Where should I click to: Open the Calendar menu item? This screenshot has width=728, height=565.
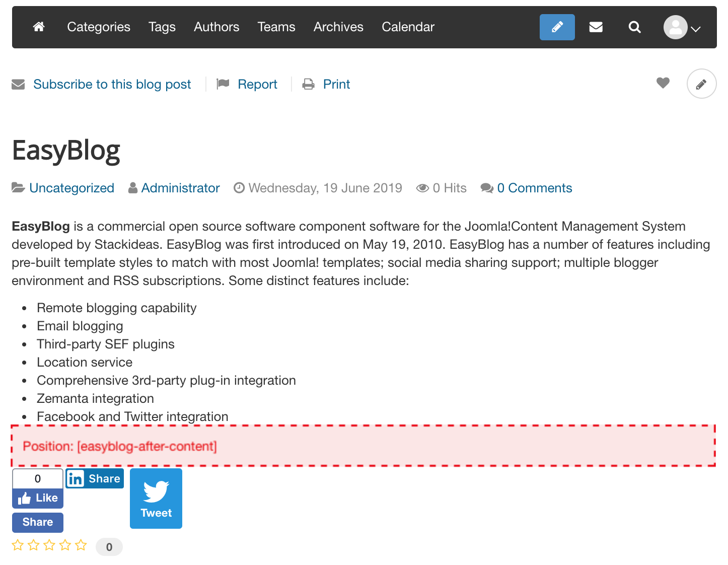(408, 27)
